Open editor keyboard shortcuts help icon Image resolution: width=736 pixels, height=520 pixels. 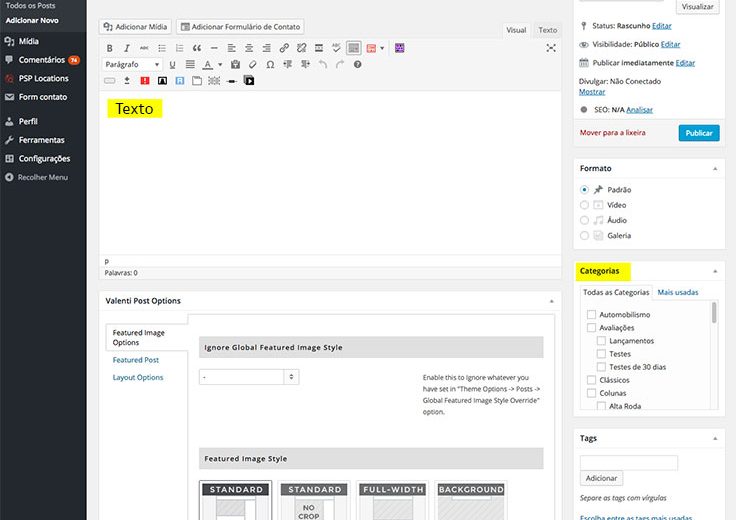point(357,65)
